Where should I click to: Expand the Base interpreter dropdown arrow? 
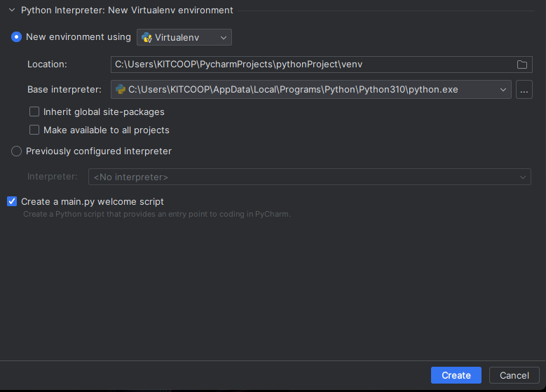(503, 90)
